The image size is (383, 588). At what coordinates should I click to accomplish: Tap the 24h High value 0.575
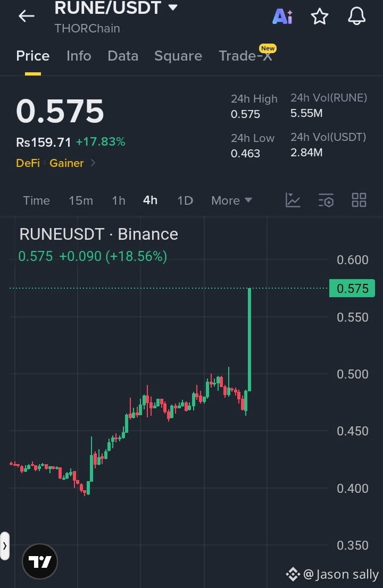click(245, 114)
